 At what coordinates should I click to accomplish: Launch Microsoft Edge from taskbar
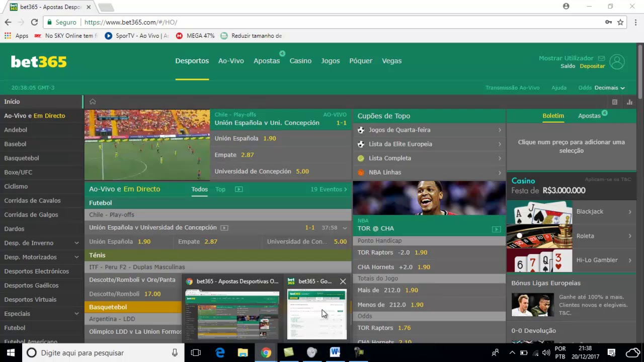coord(220,352)
